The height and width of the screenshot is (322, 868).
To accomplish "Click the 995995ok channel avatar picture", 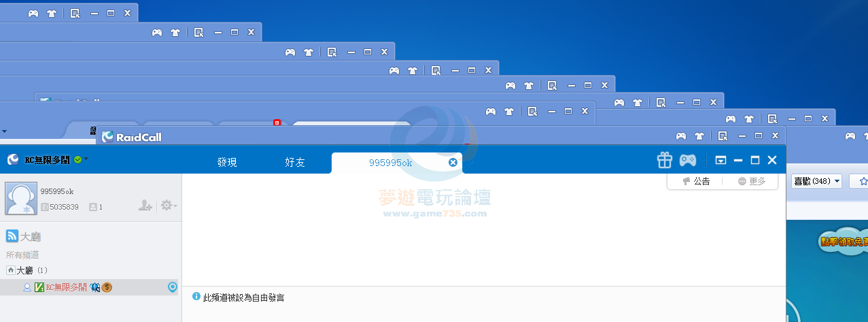I will [x=21, y=198].
